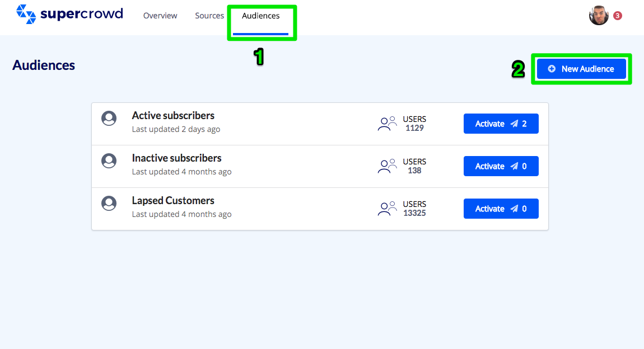Click paper plane icon in Active subscribers Activate
The image size is (644, 349).
pyautogui.click(x=514, y=124)
